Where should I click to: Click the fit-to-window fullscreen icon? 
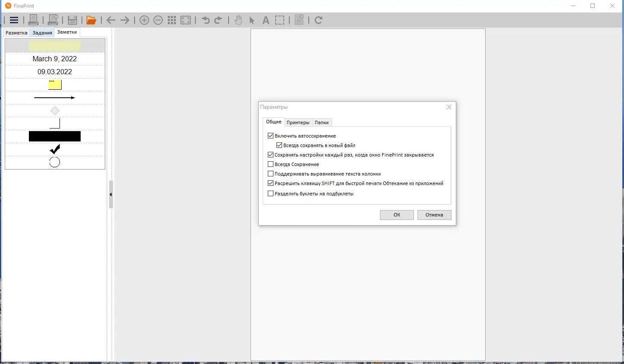pos(186,20)
